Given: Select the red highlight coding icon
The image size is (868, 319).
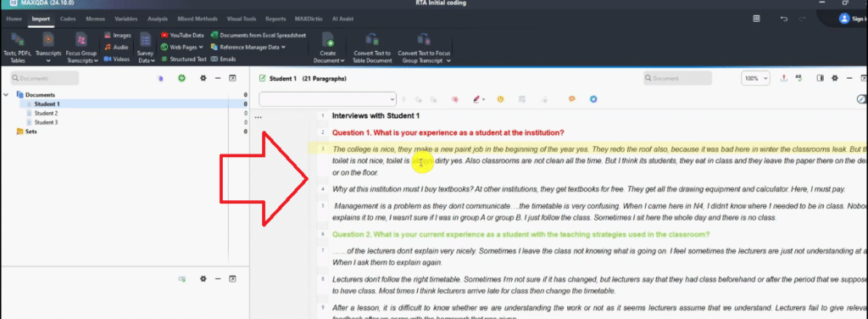Looking at the screenshot, I should point(454,99).
